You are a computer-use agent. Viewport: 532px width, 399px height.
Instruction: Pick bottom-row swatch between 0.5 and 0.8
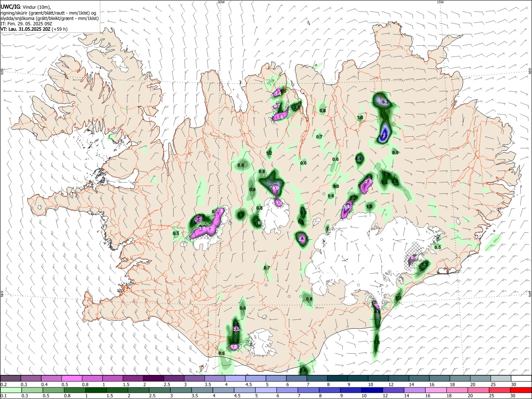click(53, 390)
